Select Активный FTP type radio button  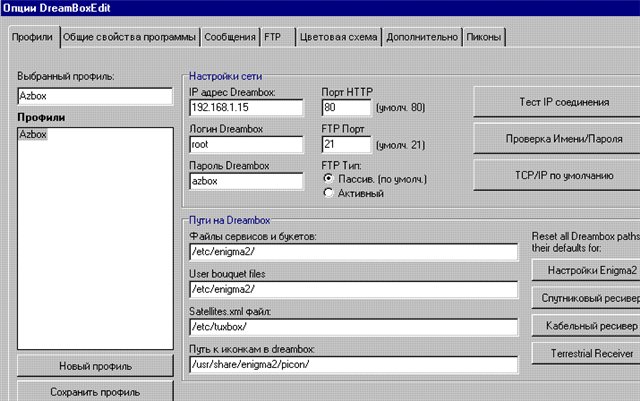[328, 193]
